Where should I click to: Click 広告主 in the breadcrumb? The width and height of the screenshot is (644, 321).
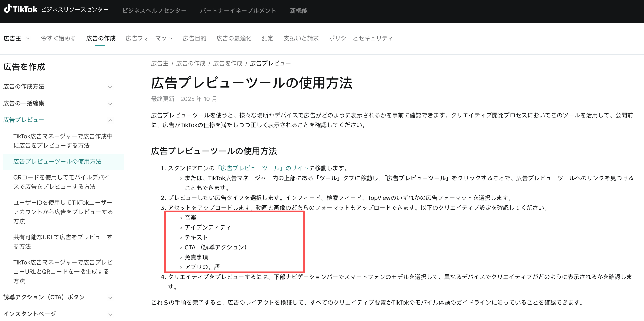coord(160,63)
